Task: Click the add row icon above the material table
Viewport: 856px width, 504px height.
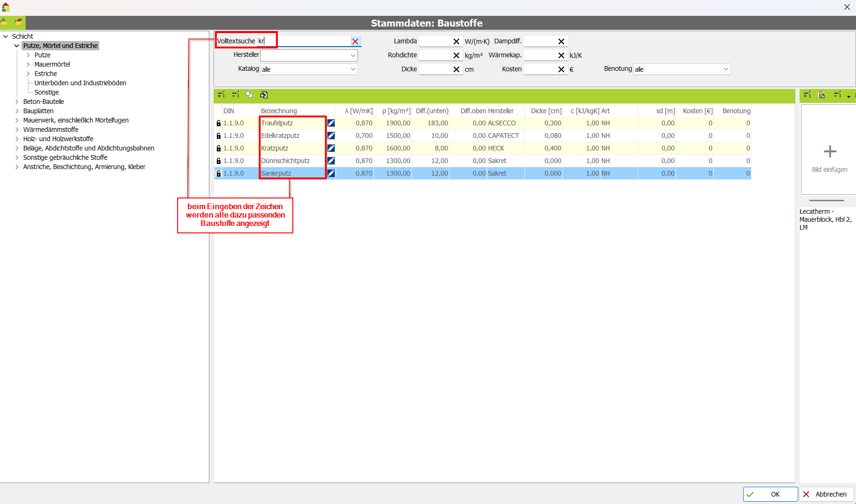Action: [221, 95]
